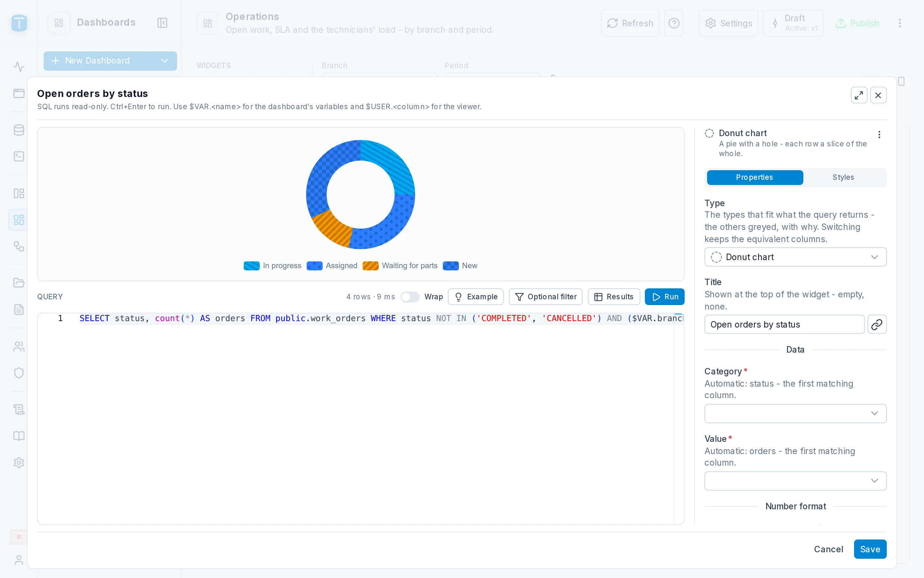Switch to the Properties tab

coord(755,177)
